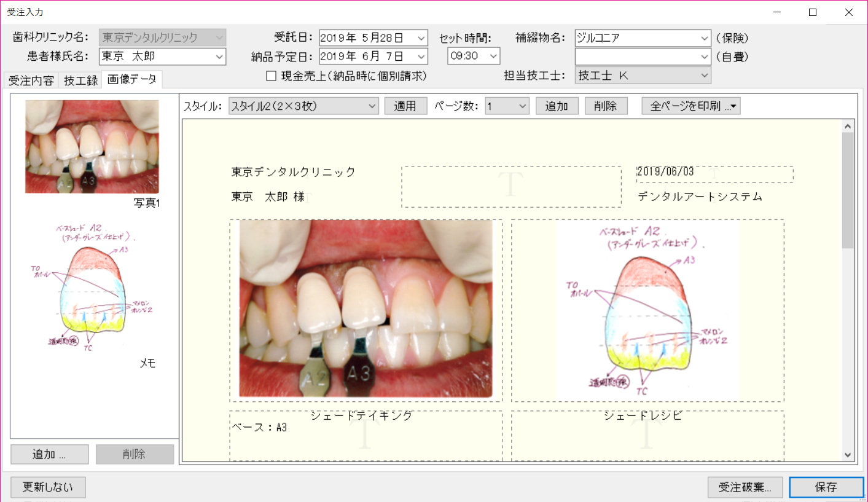Open the ページ数 dropdown

pos(522,106)
